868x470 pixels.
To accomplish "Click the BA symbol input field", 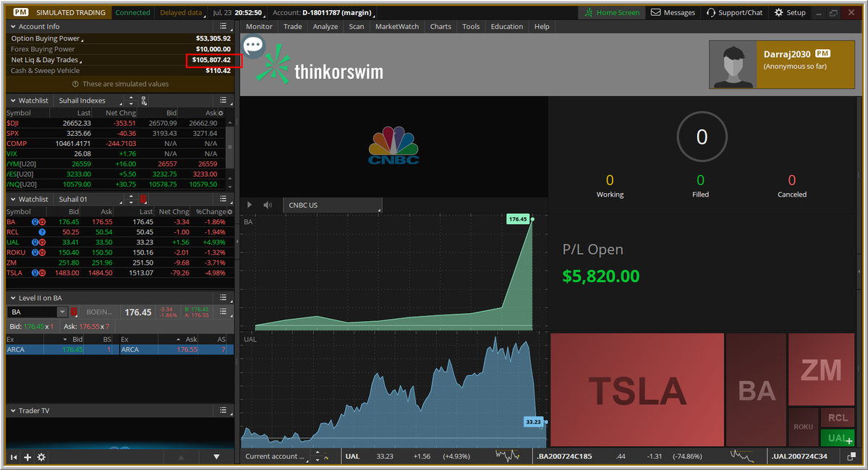I will [32, 312].
